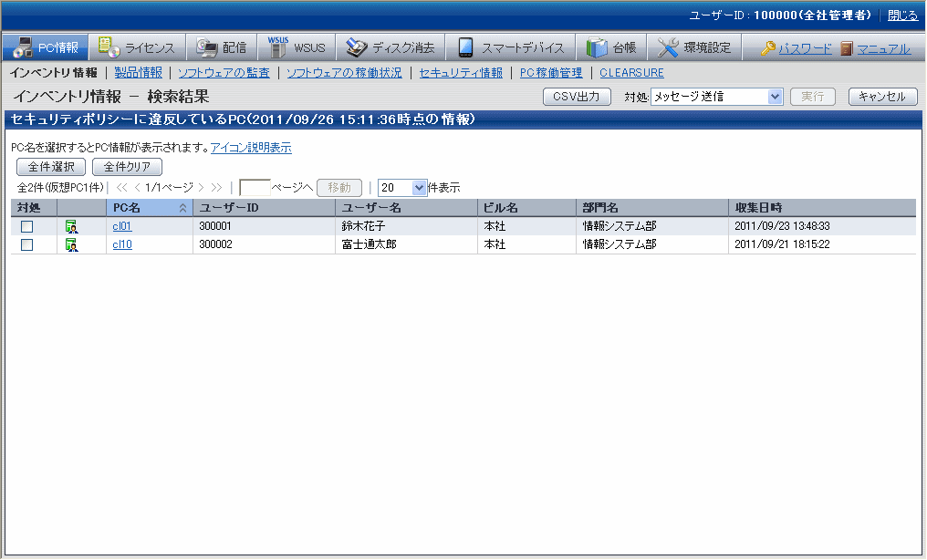Click the PC status icon for cl01
Viewport: 927px width, 560px height.
point(71,226)
